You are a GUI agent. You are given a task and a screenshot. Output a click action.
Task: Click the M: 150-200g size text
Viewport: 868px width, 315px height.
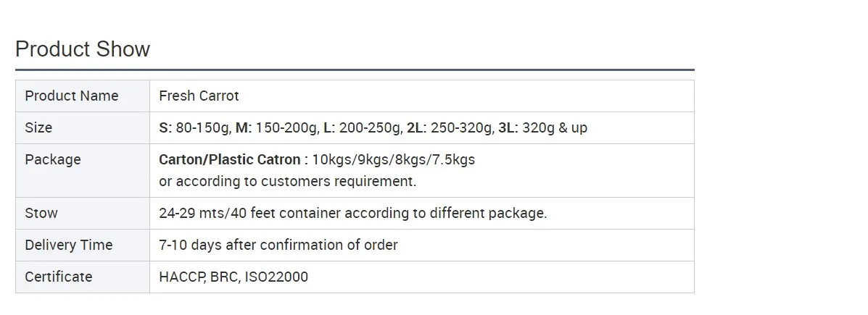coord(277,127)
